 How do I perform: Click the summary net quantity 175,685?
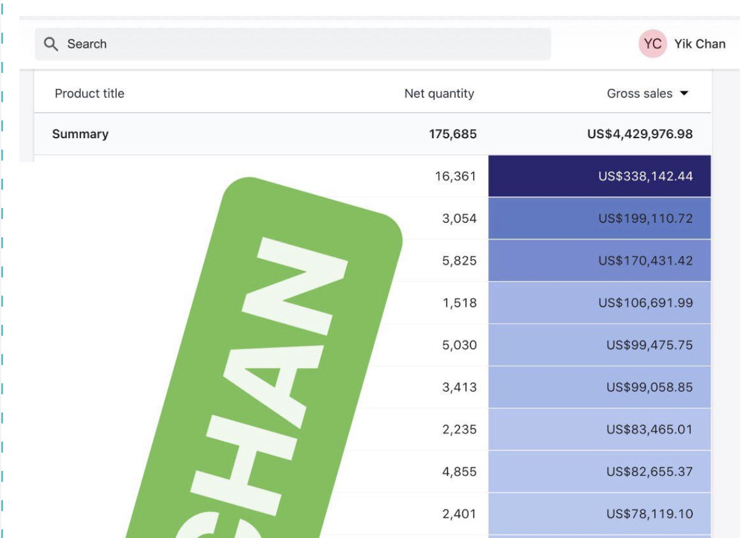pos(452,134)
